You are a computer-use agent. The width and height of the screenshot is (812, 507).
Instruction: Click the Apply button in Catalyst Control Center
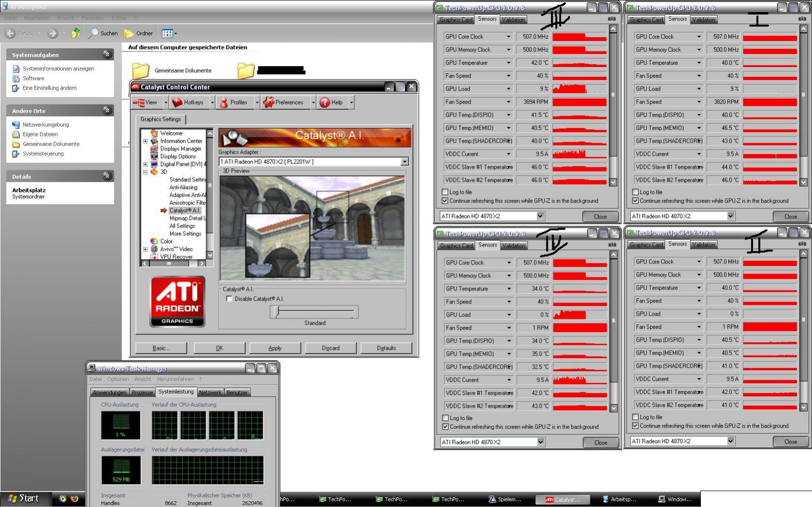point(275,348)
